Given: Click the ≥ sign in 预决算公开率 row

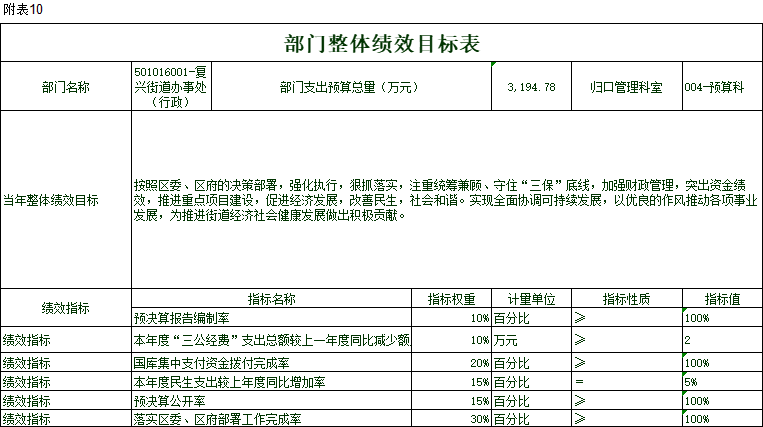Looking at the screenshot, I should click(x=580, y=401).
